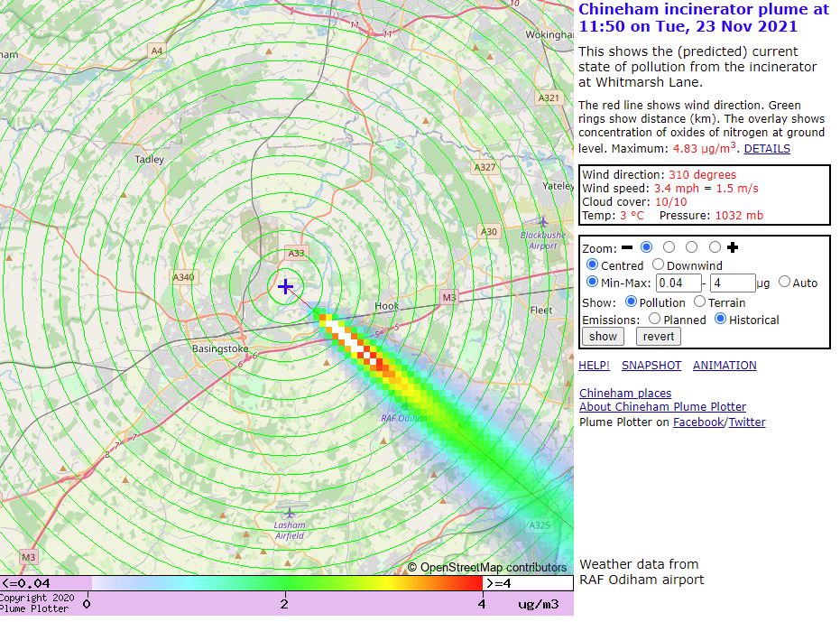Click the A327 road shield
This screenshot has height=622, width=840.
485,167
